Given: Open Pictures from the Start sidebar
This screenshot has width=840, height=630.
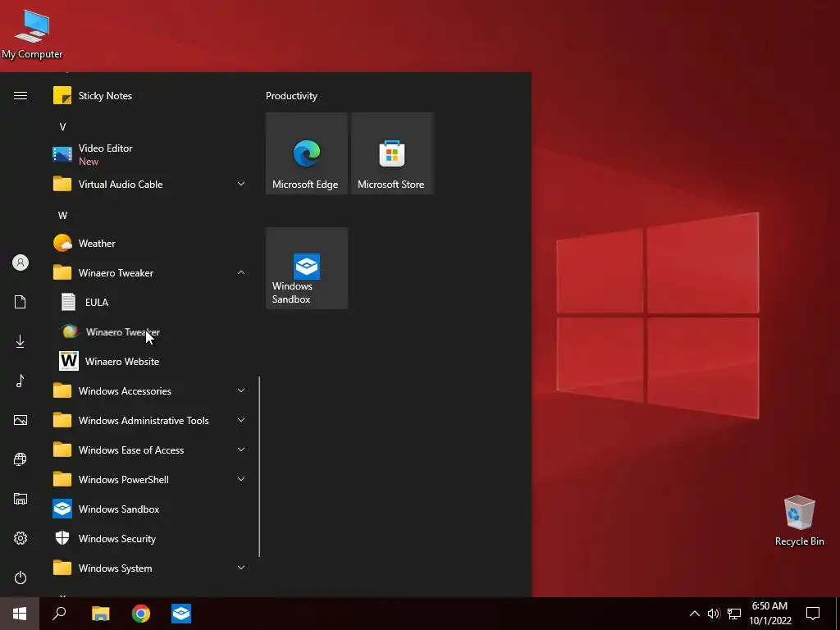Looking at the screenshot, I should 21,420.
